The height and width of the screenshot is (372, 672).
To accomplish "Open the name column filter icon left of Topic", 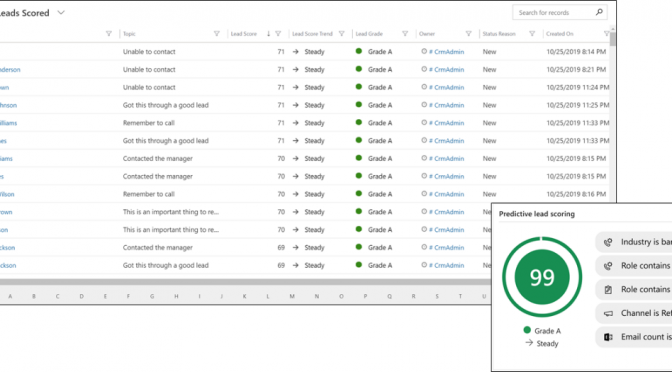I will click(109, 33).
